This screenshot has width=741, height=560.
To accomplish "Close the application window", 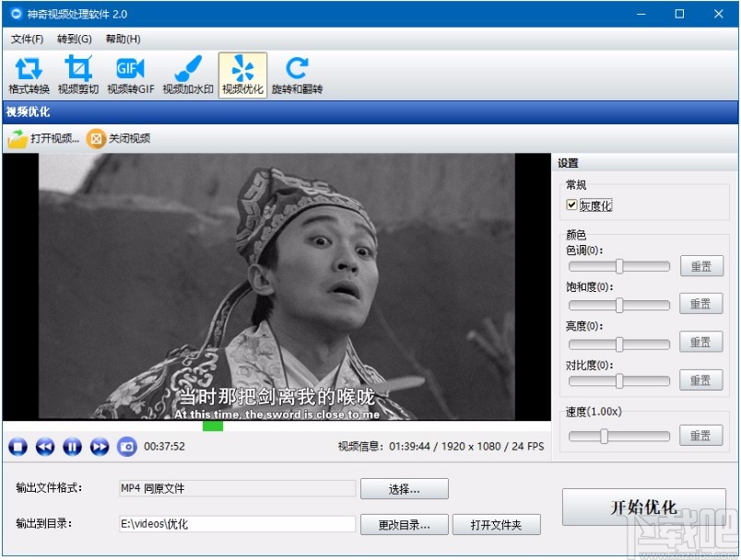I will (718, 14).
